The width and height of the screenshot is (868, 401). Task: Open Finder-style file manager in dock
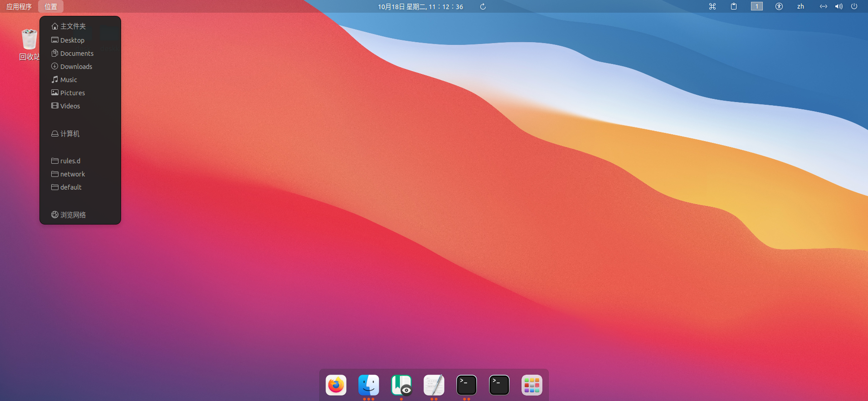[369, 385]
